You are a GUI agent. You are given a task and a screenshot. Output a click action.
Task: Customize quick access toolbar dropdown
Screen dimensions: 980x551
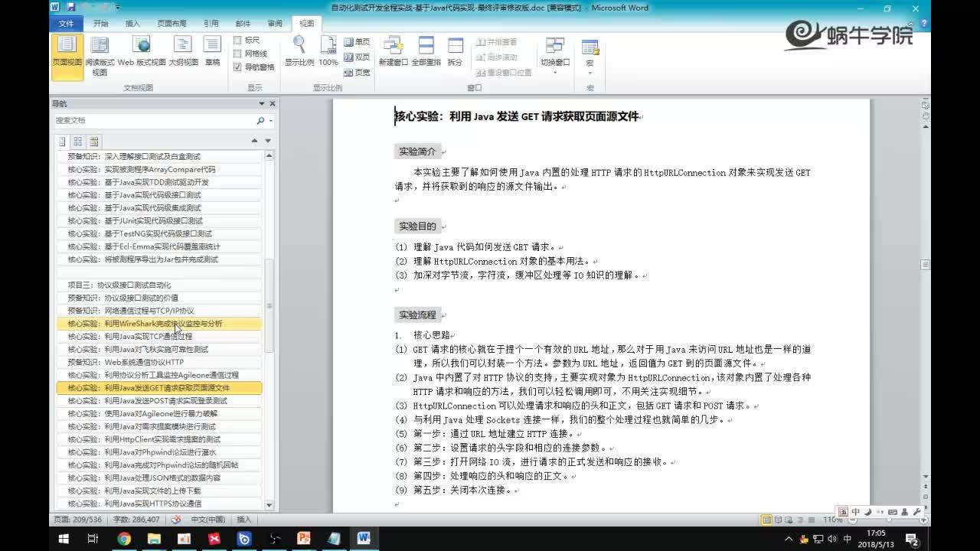pos(117,8)
